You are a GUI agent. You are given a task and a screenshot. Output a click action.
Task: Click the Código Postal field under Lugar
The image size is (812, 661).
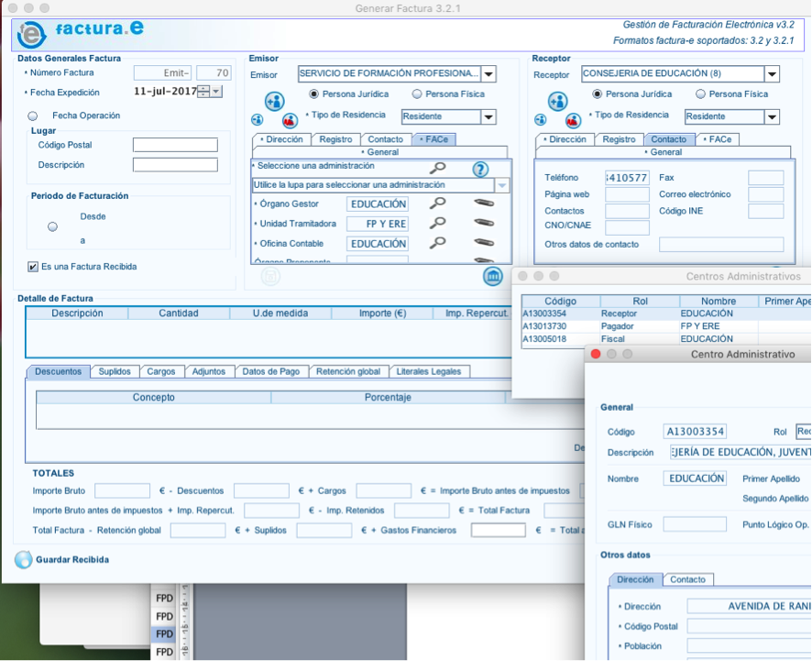point(175,145)
